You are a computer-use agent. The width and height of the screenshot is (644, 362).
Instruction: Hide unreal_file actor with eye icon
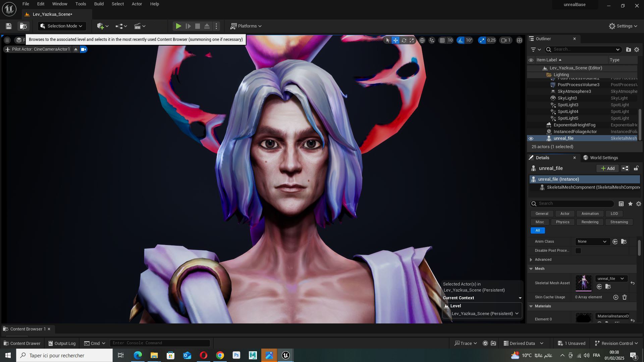click(531, 138)
